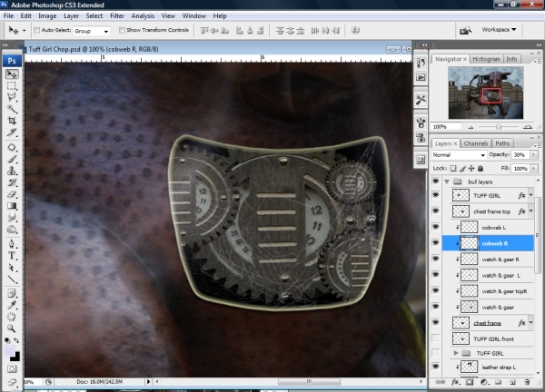Select the Dodge tool
This screenshot has height=392, width=545.
coord(12,230)
